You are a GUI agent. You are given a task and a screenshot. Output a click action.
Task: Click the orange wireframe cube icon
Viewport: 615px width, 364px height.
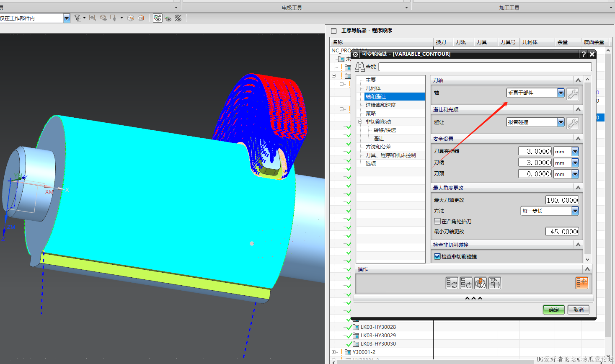[x=141, y=18]
